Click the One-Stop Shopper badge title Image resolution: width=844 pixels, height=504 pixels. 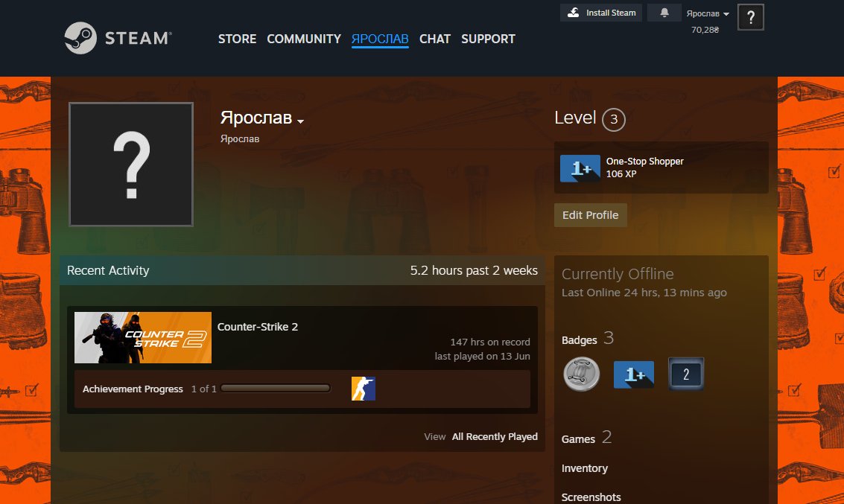(645, 161)
